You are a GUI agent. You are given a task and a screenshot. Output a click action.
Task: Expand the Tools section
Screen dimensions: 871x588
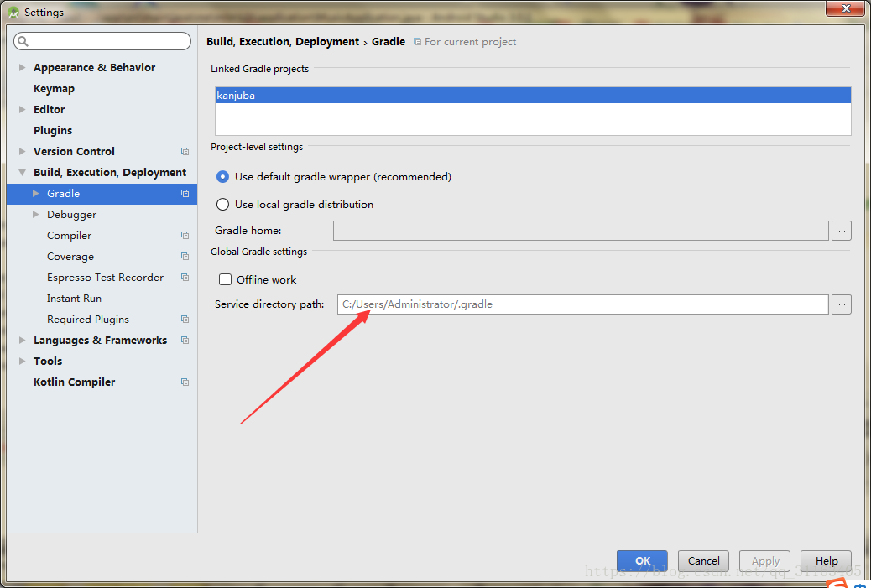pos(21,361)
